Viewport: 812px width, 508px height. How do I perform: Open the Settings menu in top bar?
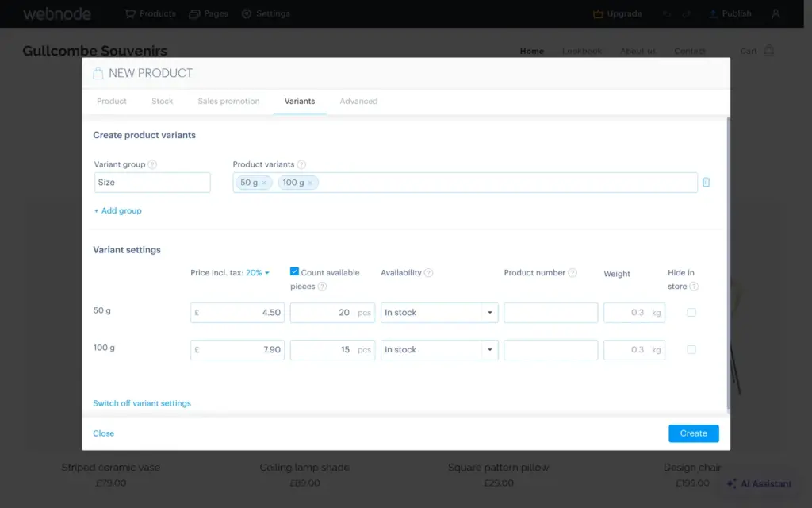266,14
